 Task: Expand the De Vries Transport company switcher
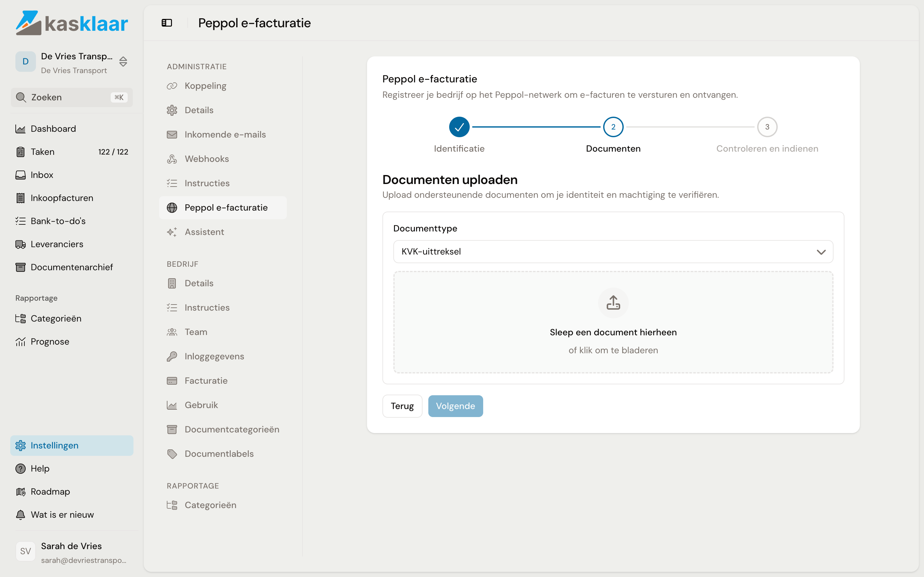72,62
